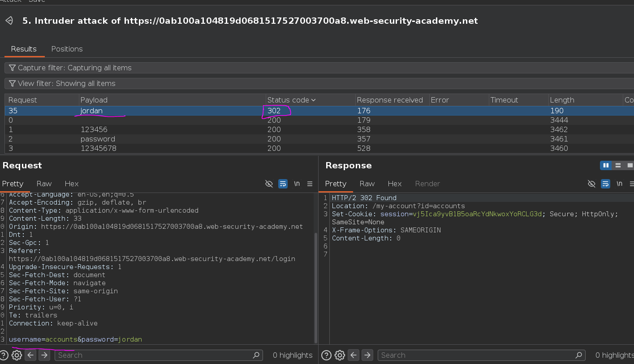The height and width of the screenshot is (364, 634).
Task: Go to next match in Response search
Action: [x=367, y=355]
